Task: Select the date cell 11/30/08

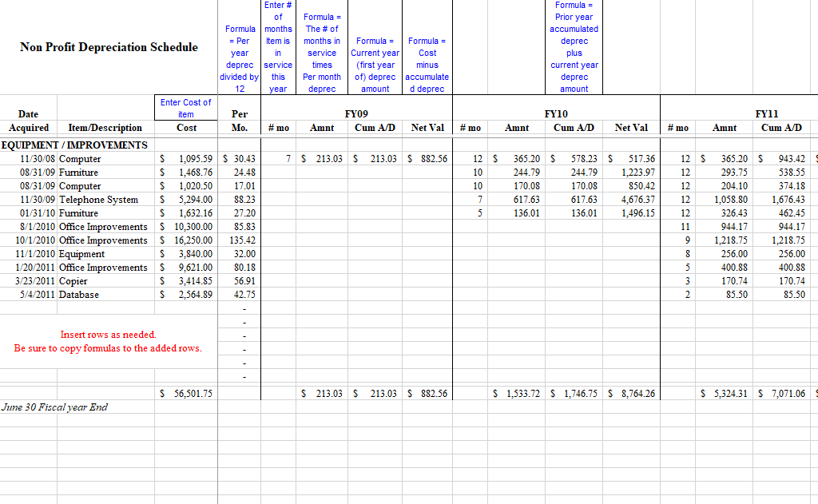Action: pyautogui.click(x=38, y=159)
